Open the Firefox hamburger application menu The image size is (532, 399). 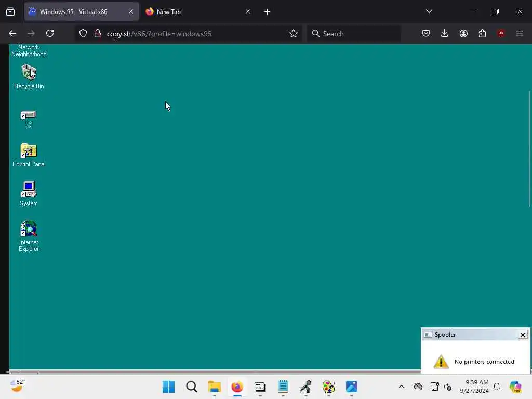520,33
